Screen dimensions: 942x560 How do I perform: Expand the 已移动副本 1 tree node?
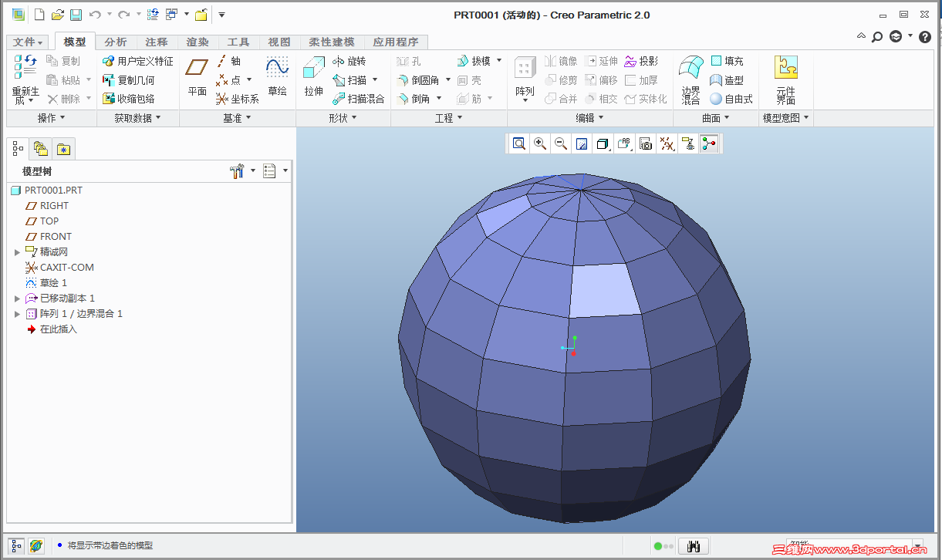click(17, 298)
